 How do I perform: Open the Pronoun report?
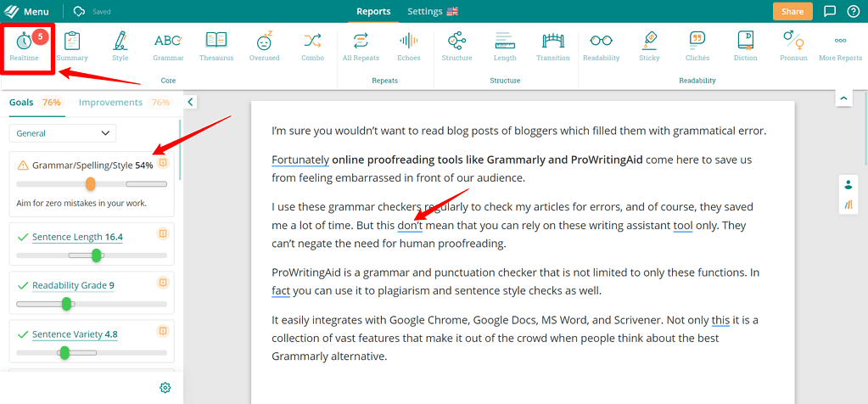793,46
